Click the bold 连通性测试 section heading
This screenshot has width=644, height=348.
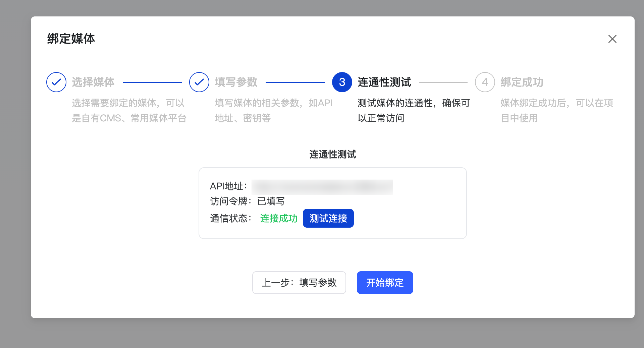[332, 154]
